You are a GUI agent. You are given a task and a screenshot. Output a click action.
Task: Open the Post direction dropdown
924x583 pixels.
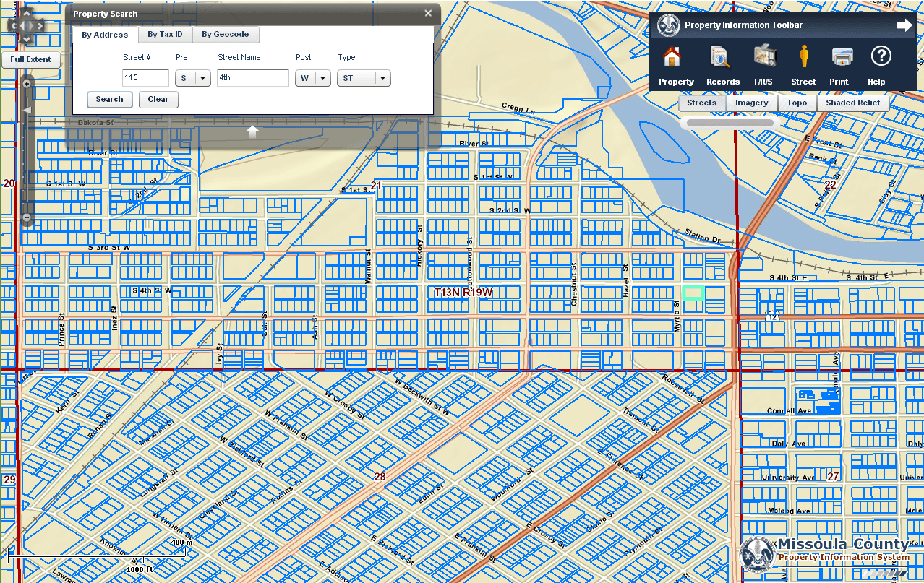click(313, 78)
